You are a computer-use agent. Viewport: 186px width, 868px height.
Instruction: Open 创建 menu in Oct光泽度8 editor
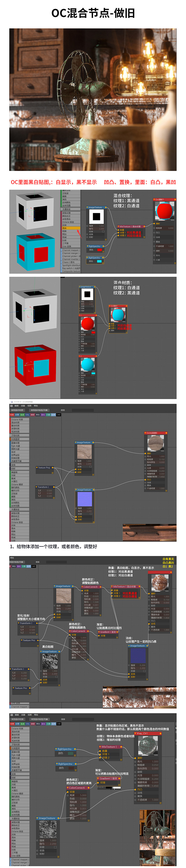pos(23,406)
